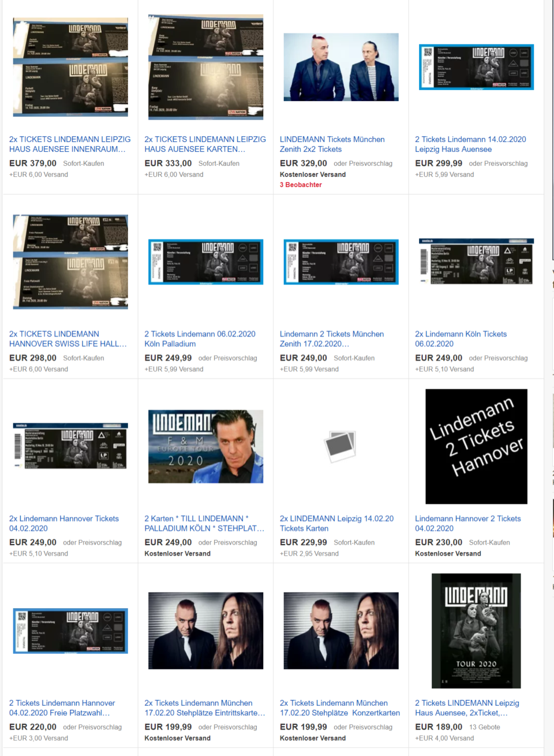Open '2 Tickets Lindemann 06.02.2020 Köln Palladium' link
This screenshot has width=554, height=756.
coord(200,338)
